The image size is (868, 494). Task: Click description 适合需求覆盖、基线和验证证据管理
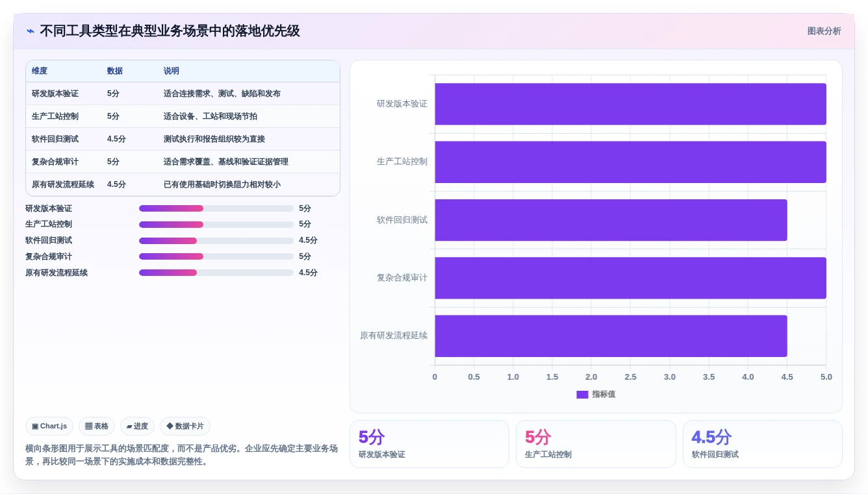(226, 162)
